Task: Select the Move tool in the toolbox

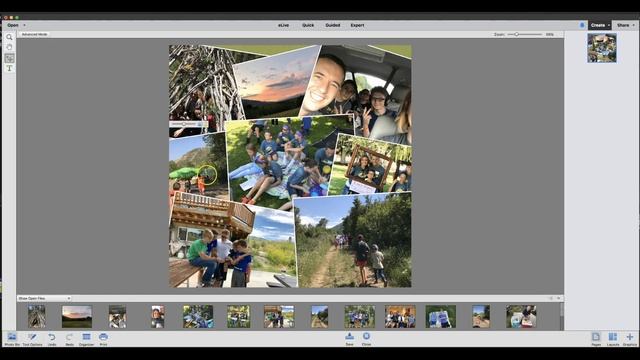Action: tap(9, 58)
